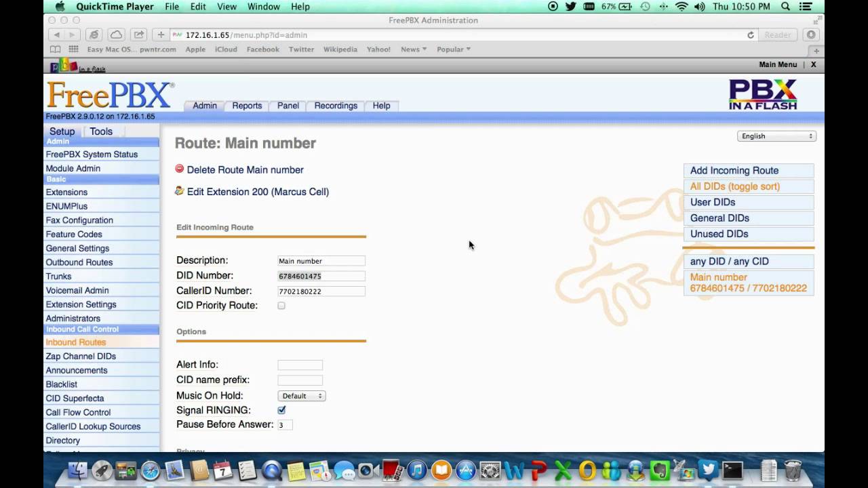Viewport: 868px width, 488px height.
Task: Click the PBX in a Flash logo
Action: 763,94
